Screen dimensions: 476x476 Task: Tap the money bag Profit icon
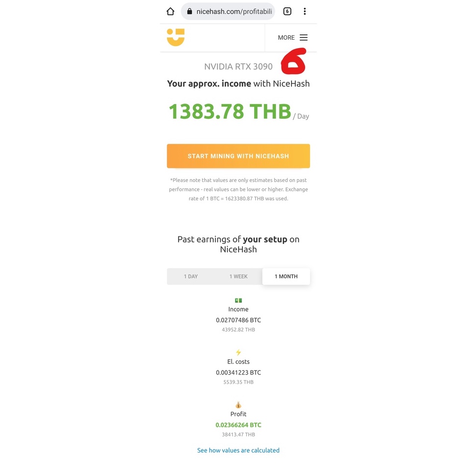coord(238,405)
